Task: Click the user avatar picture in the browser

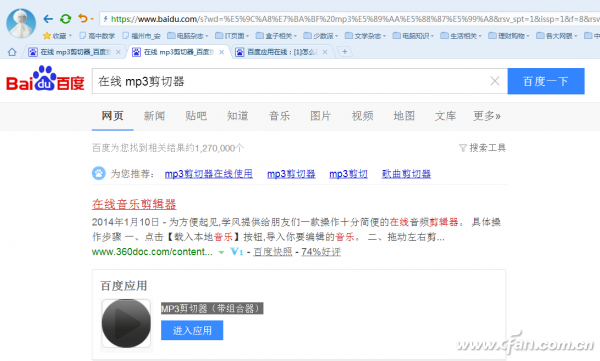Action: [21, 23]
